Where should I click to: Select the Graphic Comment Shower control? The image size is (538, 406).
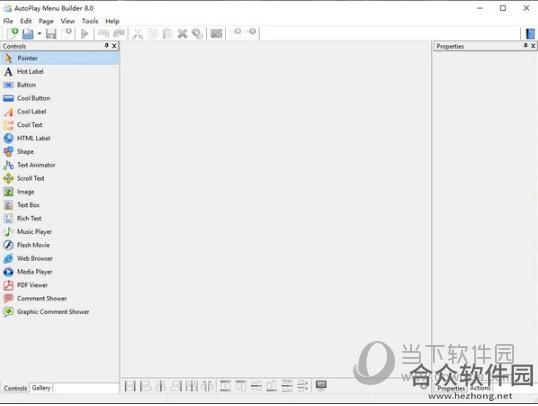[60, 312]
